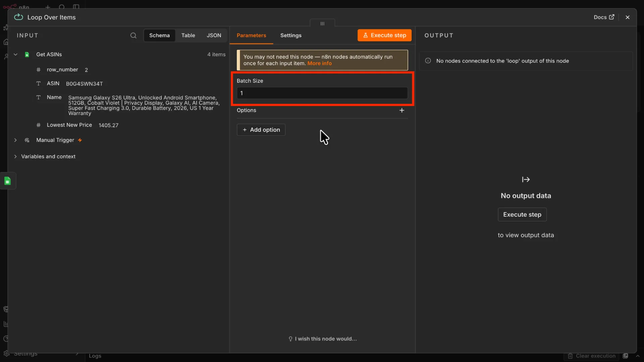
Task: Collapse the Get ASINs node
Action: (x=15, y=54)
